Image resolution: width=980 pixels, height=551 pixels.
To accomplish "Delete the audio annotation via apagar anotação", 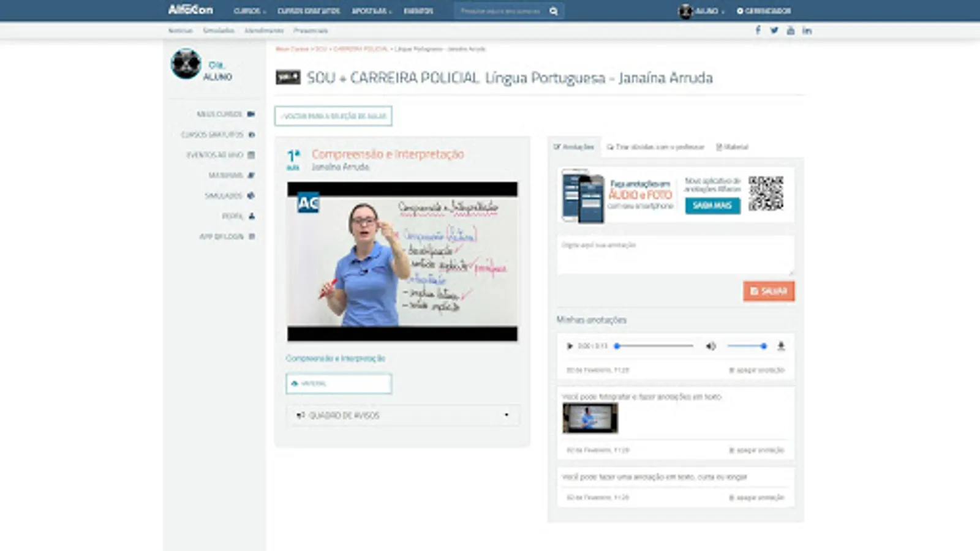I will 756,370.
